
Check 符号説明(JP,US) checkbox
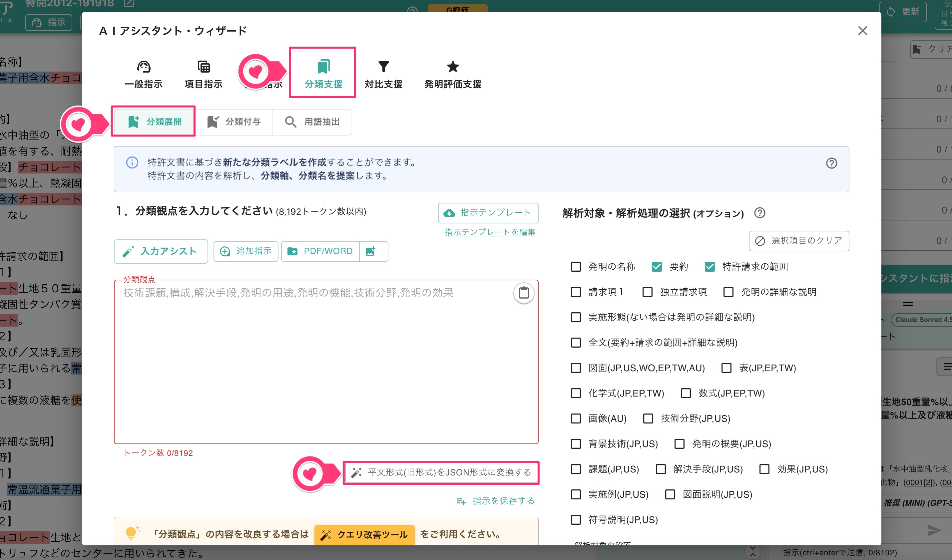click(x=575, y=520)
